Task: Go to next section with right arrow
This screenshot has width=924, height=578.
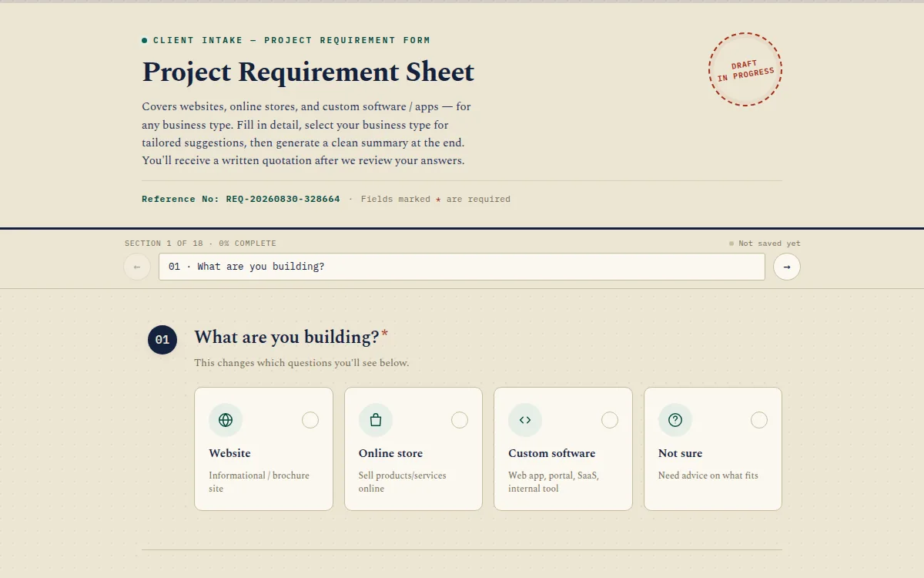Action: (x=787, y=267)
